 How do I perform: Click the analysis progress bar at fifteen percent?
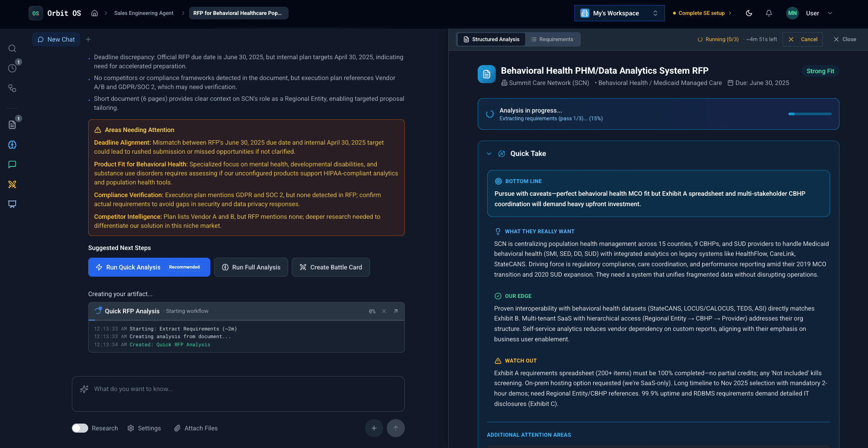click(x=809, y=114)
